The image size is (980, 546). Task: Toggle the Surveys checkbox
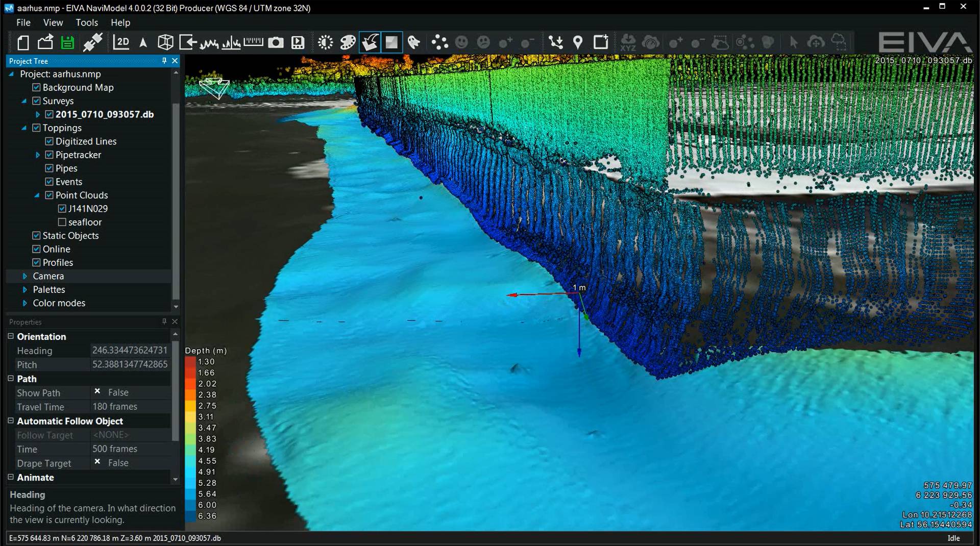[36, 101]
